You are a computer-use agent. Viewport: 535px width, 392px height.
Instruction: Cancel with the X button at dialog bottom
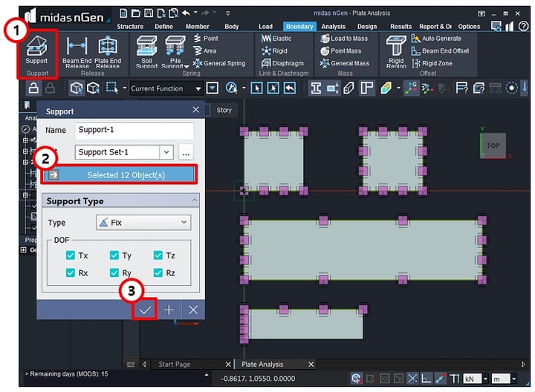[x=193, y=310]
